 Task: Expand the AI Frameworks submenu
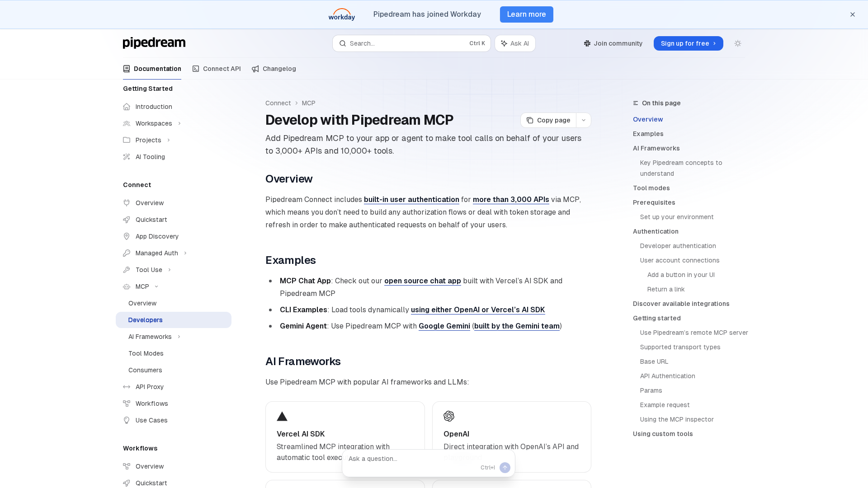click(x=179, y=337)
